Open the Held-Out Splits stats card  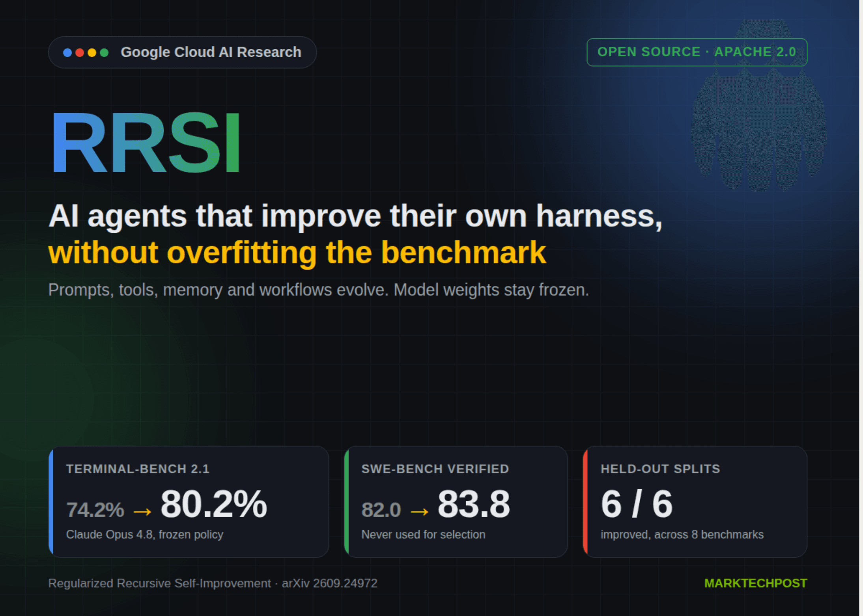[695, 502]
